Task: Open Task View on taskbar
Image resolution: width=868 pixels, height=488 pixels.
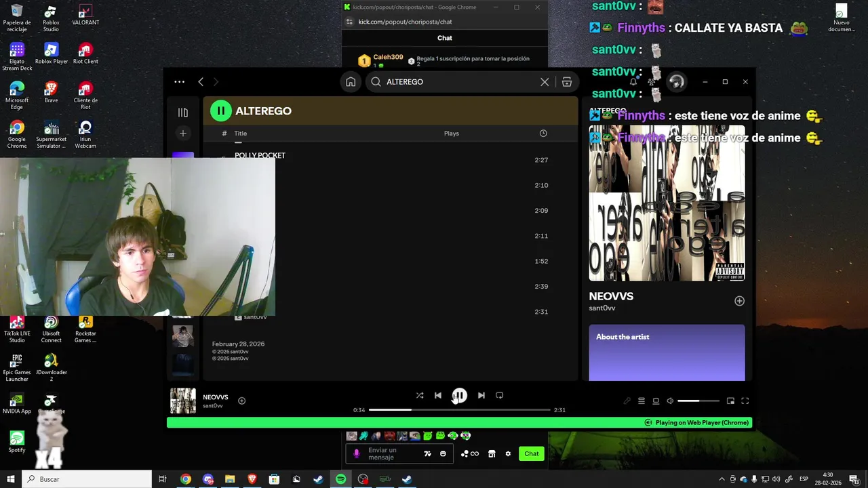Action: (x=163, y=479)
